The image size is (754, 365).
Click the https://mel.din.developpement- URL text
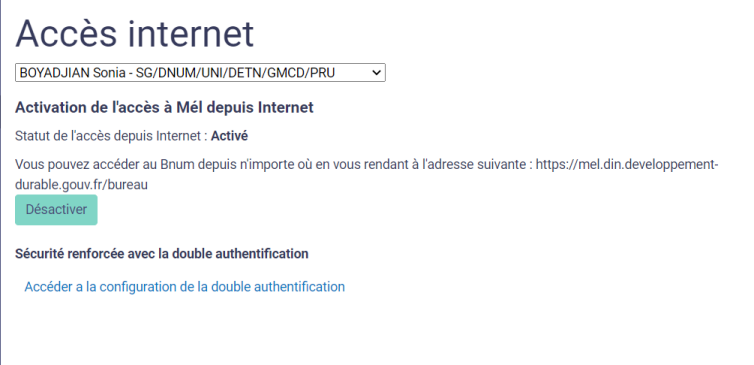627,164
